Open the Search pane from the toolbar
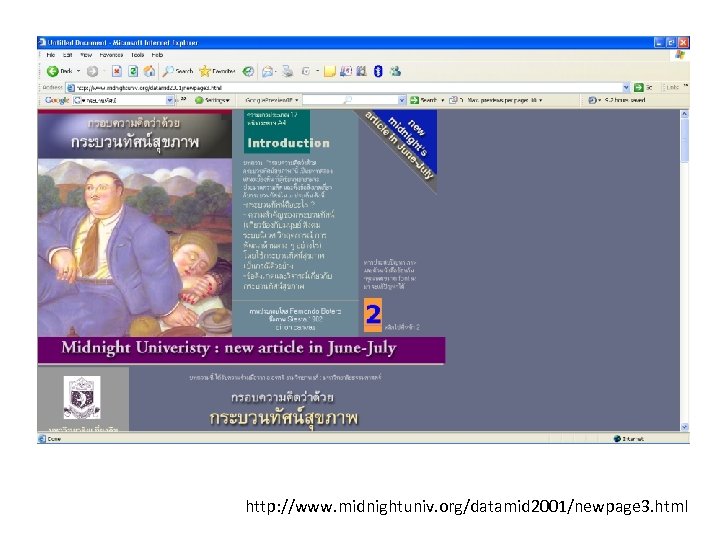 pos(178,71)
